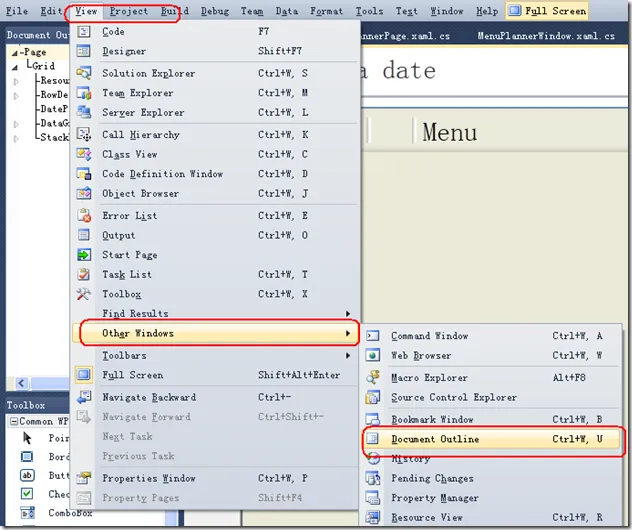Viewport: 632px width, 530px height.
Task: Click the Full Screen toolbar button
Action: click(547, 11)
